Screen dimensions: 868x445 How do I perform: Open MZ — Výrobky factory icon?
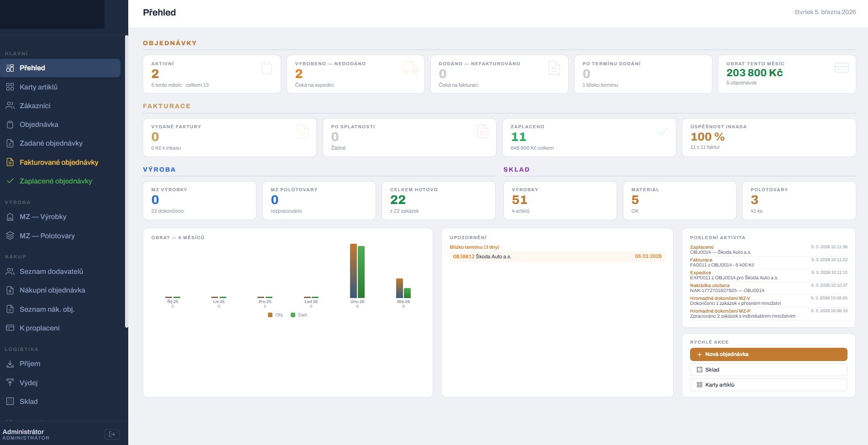(10, 217)
